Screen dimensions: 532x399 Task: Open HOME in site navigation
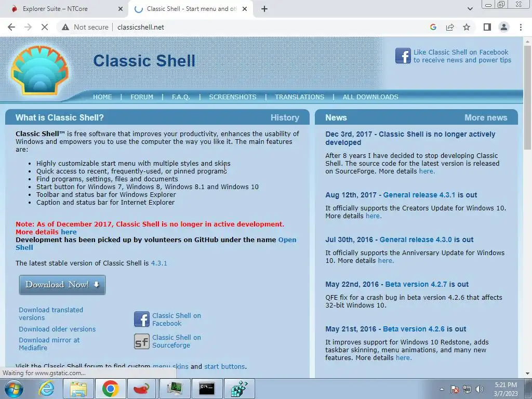[102, 97]
